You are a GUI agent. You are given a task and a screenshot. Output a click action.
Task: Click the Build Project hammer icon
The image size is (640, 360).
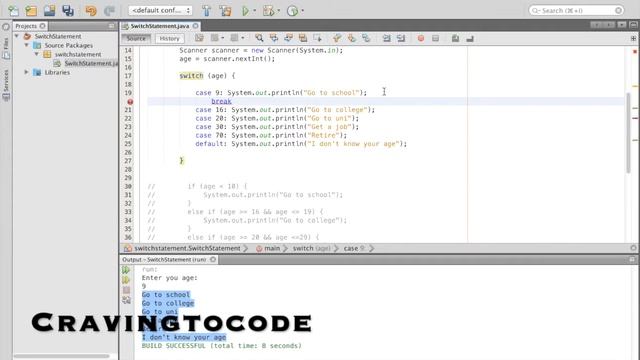(207, 11)
